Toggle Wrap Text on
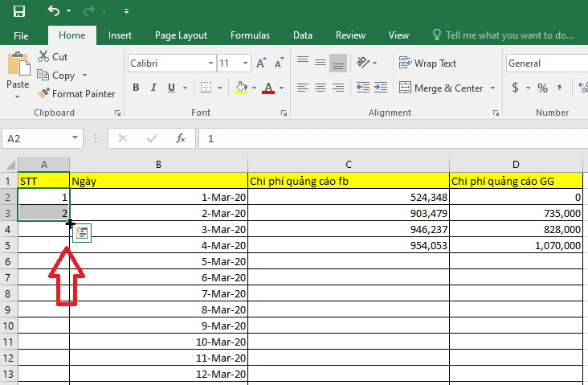 [x=427, y=63]
